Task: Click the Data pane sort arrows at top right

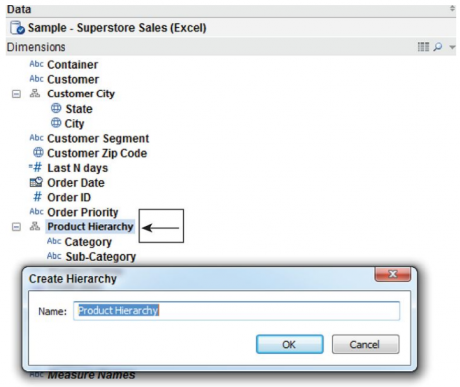Action: coord(452,8)
